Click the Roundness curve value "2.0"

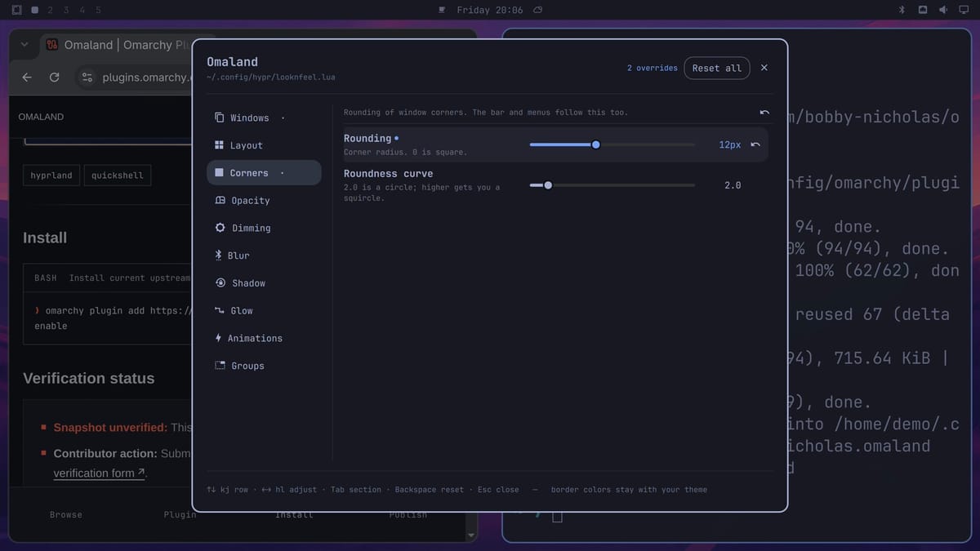733,185
